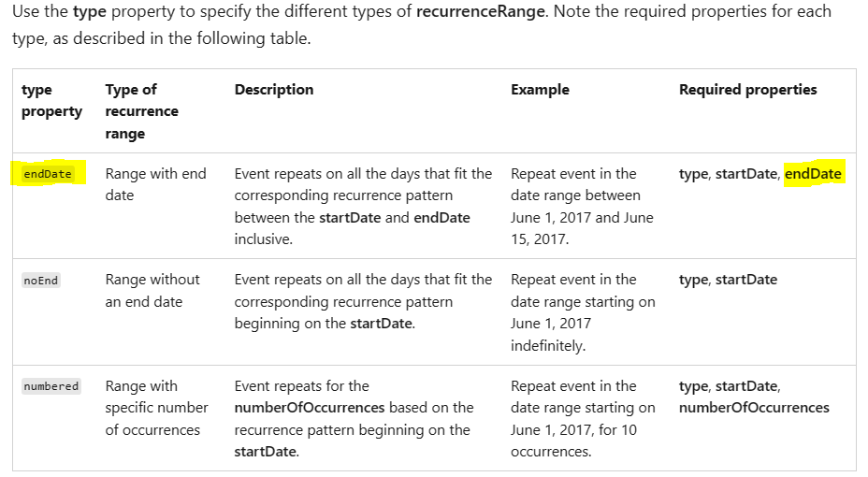The image size is (868, 477).
Task: Click the Description column header
Action: coord(274,90)
